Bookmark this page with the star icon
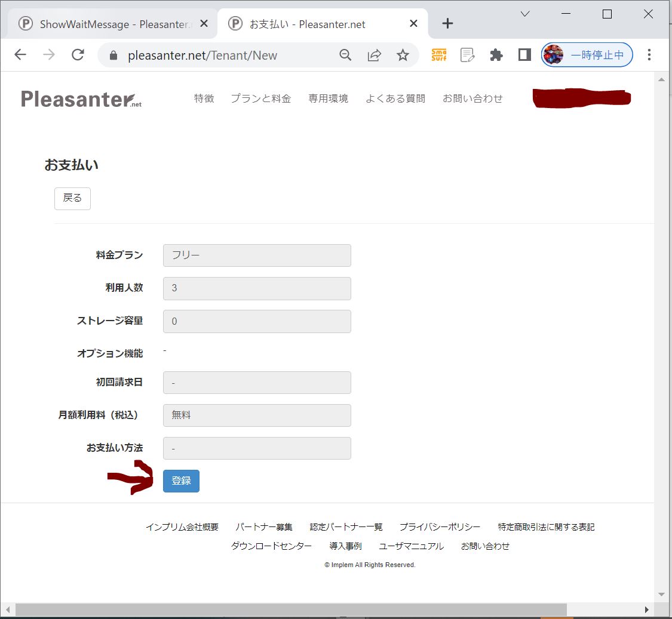 coord(403,55)
